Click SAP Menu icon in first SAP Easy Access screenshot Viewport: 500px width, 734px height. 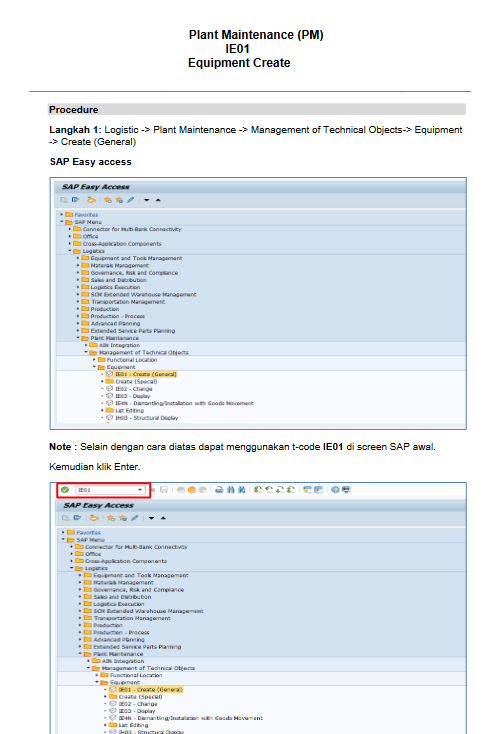[75, 200]
